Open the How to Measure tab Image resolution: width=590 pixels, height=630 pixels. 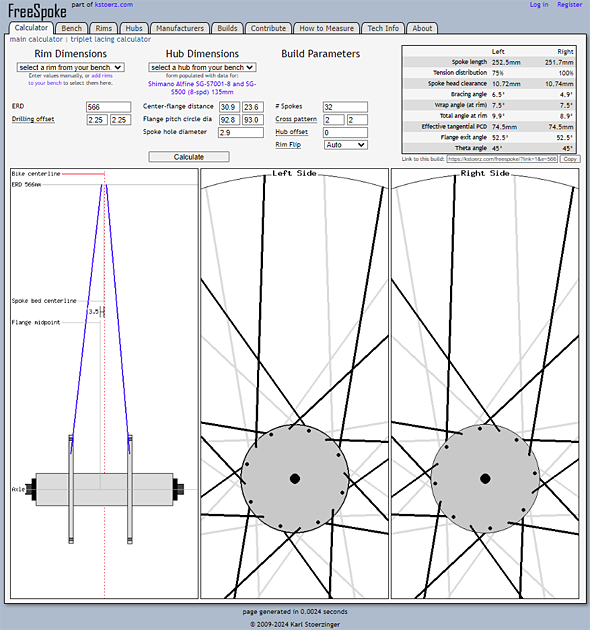[326, 28]
